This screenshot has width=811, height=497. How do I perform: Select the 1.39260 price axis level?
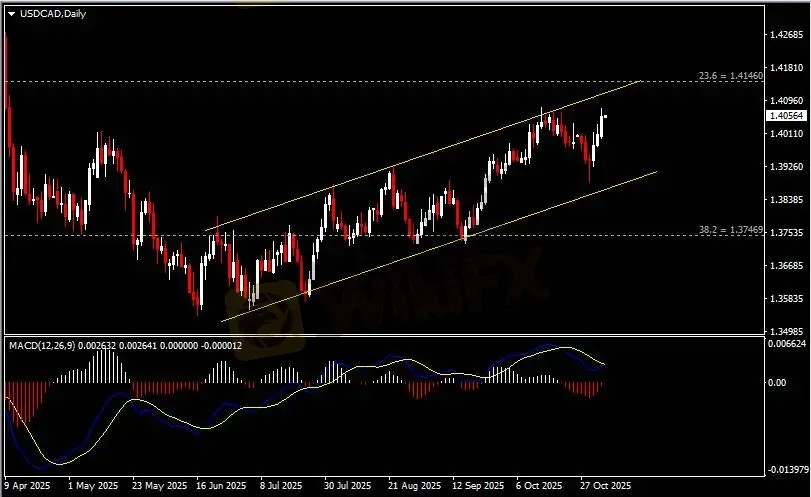coord(787,167)
